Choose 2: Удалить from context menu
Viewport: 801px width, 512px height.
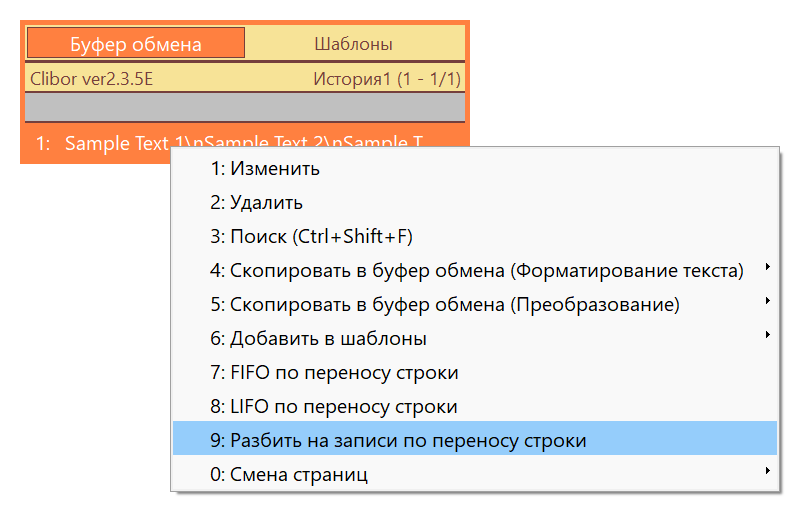(475, 202)
